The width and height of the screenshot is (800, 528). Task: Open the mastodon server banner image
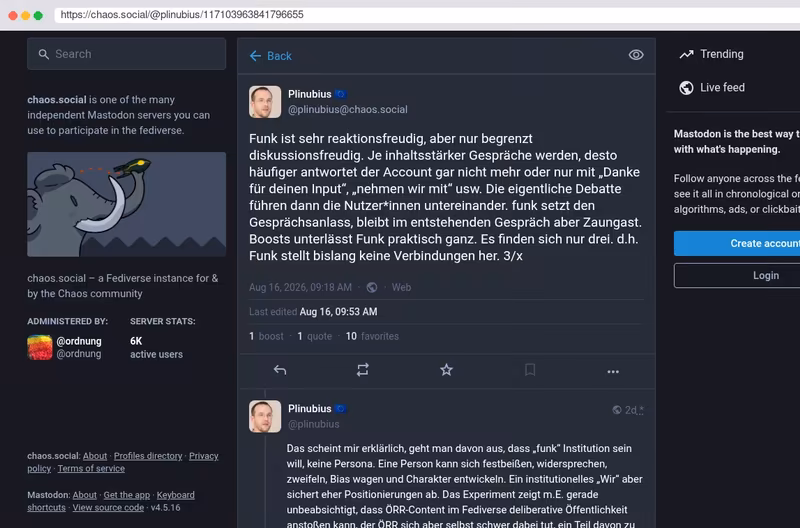click(127, 204)
